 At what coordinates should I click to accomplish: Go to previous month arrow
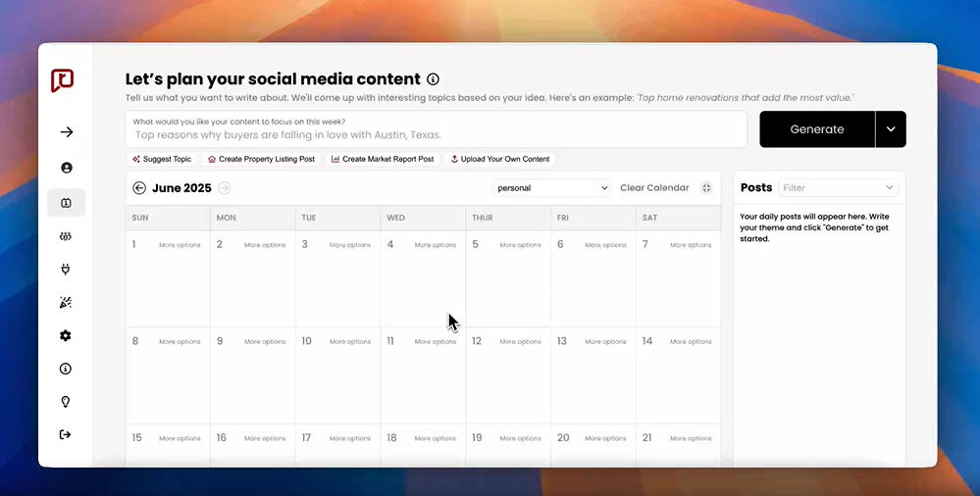click(138, 188)
